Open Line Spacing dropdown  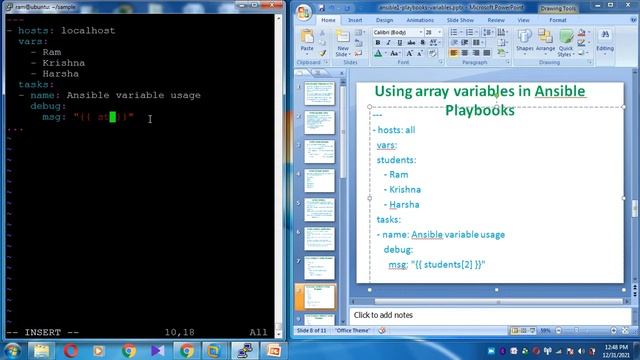(487, 32)
